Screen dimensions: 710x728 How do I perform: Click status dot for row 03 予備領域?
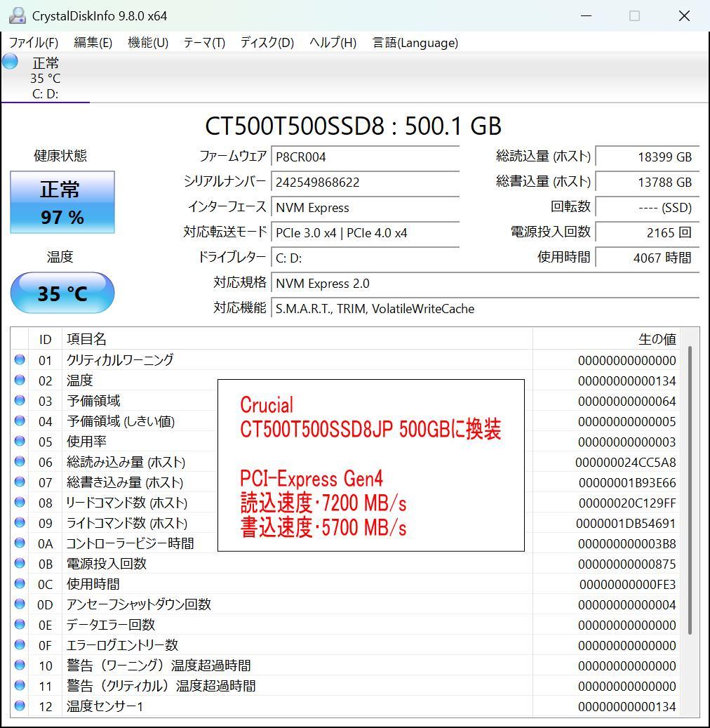[20, 401]
